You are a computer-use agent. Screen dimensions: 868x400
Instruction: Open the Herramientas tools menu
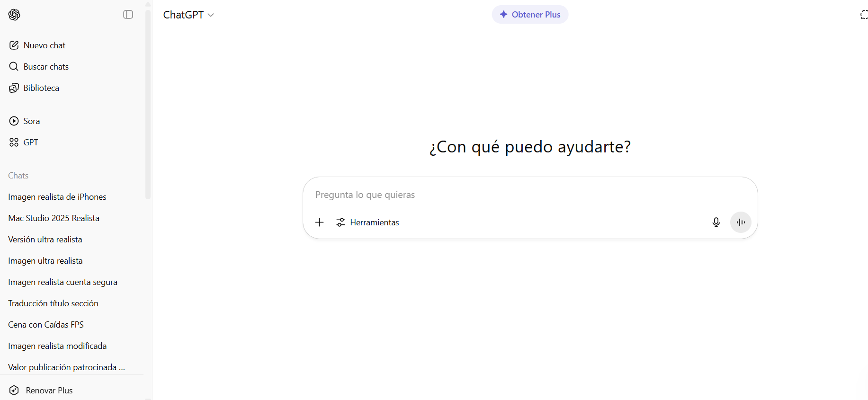(368, 222)
